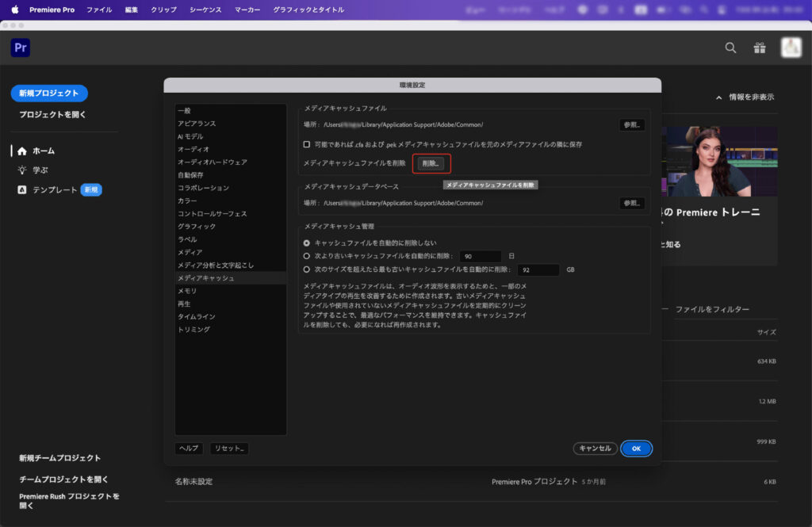Open the シーケンス menu in the menu bar

[x=205, y=10]
